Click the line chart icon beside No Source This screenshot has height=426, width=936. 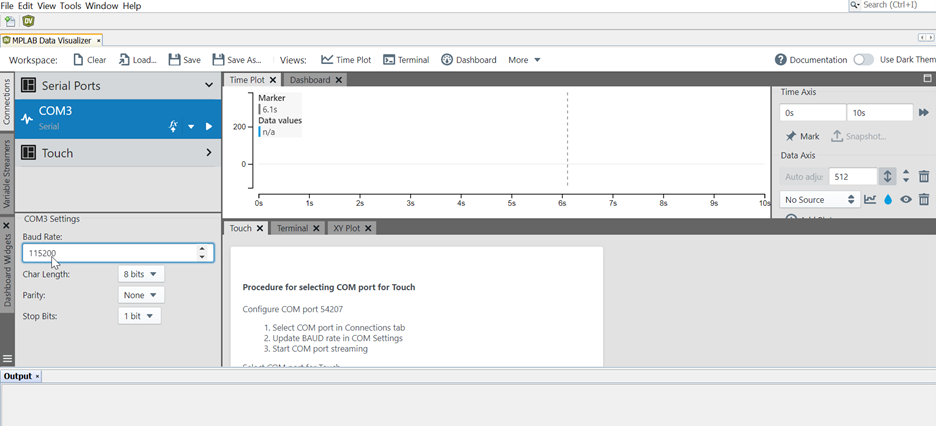870,200
